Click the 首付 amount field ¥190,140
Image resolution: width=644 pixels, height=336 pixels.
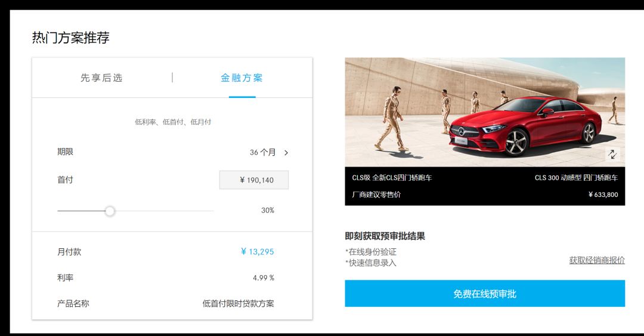coord(254,180)
